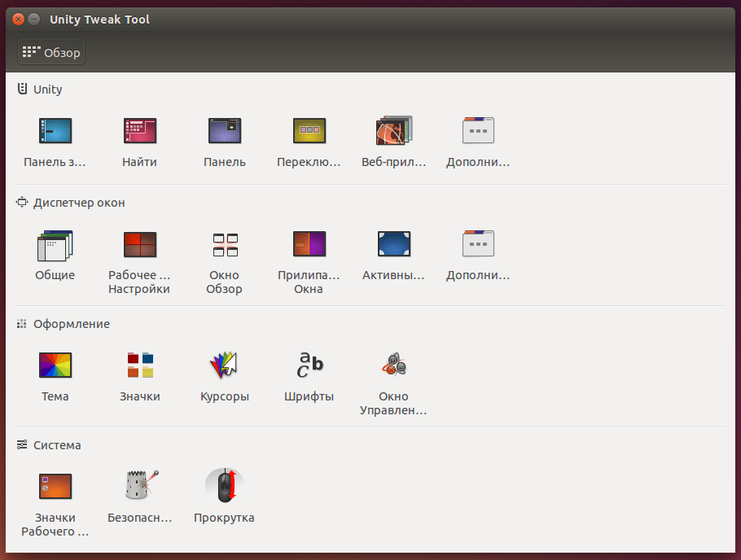741x560 pixels.
Task: Open the Шрифты fonts icon
Action: [309, 365]
